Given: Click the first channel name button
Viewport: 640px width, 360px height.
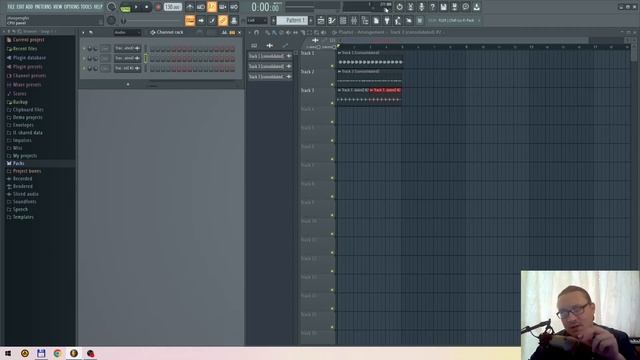Looking at the screenshot, I should [x=127, y=49].
